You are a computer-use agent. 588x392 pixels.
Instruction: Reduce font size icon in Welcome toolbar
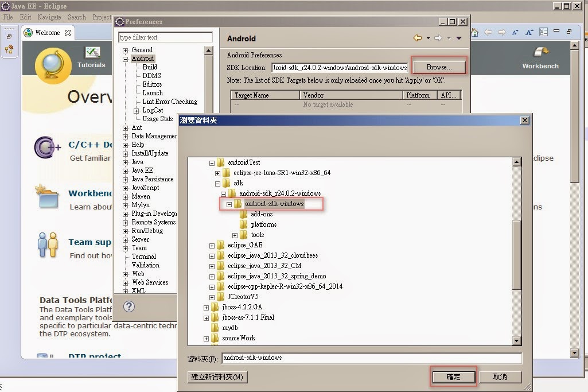515,32
